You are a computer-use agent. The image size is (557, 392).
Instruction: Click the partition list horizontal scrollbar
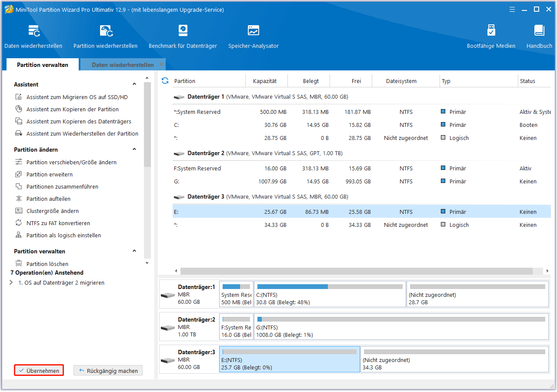point(357,271)
